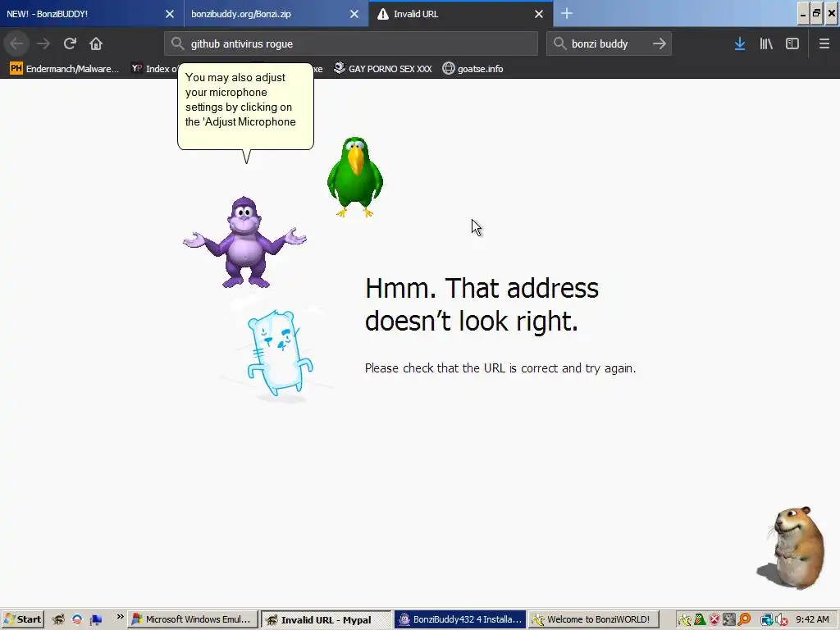Open the red shield security alert tray icon
Image resolution: width=840 pixels, height=630 pixels.
point(714,620)
